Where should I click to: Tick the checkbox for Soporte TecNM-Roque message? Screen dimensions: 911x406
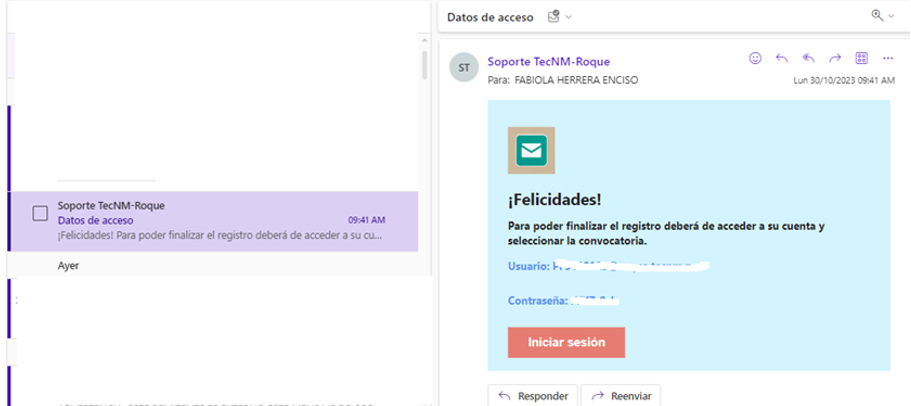point(40,214)
